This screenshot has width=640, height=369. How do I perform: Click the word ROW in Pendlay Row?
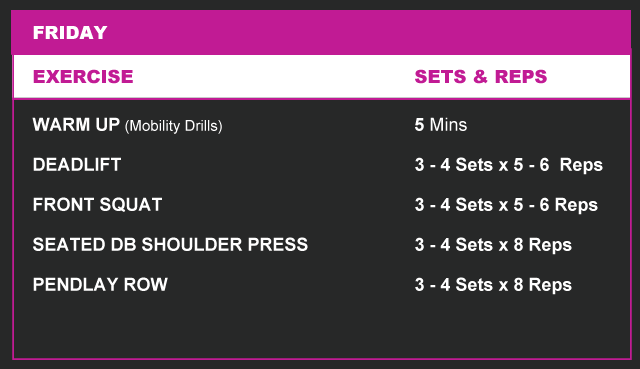tap(145, 285)
